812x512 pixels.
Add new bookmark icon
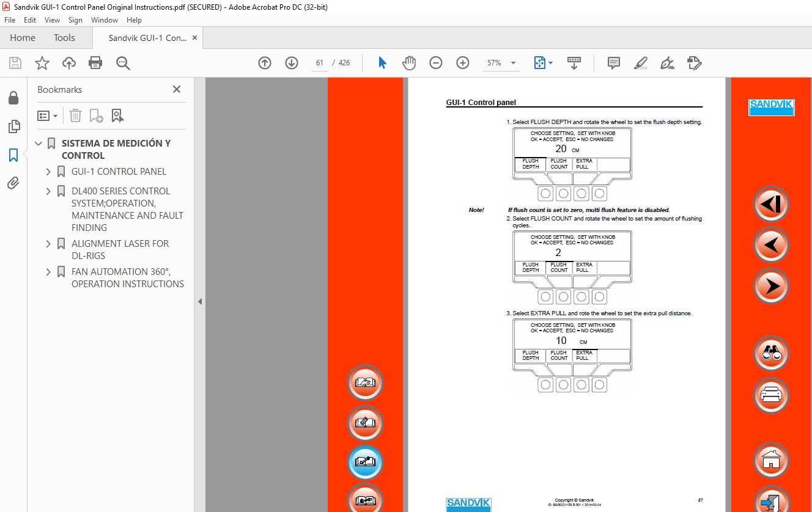click(96, 115)
